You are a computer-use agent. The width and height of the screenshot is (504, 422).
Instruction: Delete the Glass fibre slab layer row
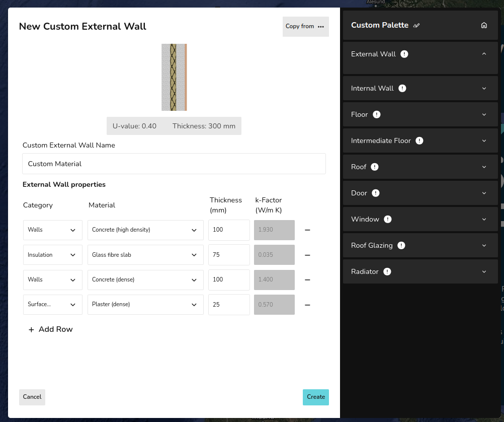pyautogui.click(x=307, y=255)
